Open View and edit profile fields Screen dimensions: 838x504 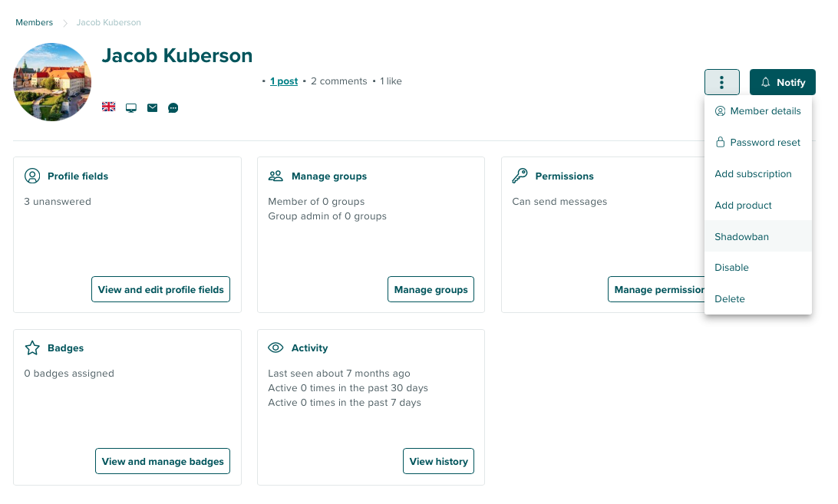[x=161, y=289]
